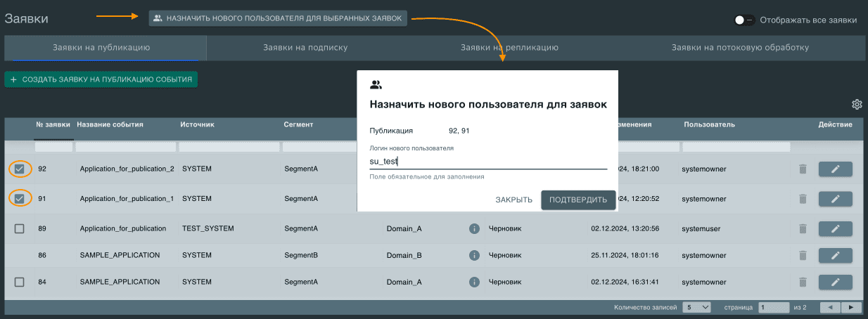
Task: Click filter field under 'Пользователь'
Action: point(736,147)
